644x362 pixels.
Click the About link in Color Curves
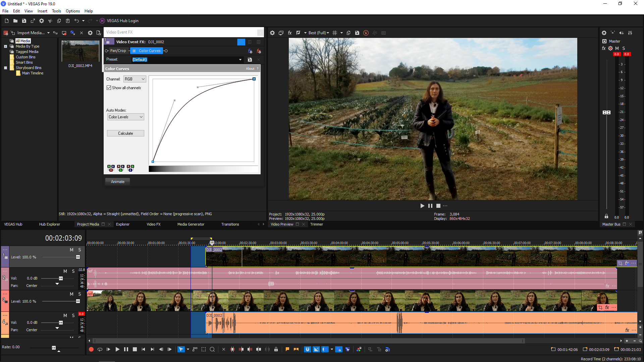[250, 69]
